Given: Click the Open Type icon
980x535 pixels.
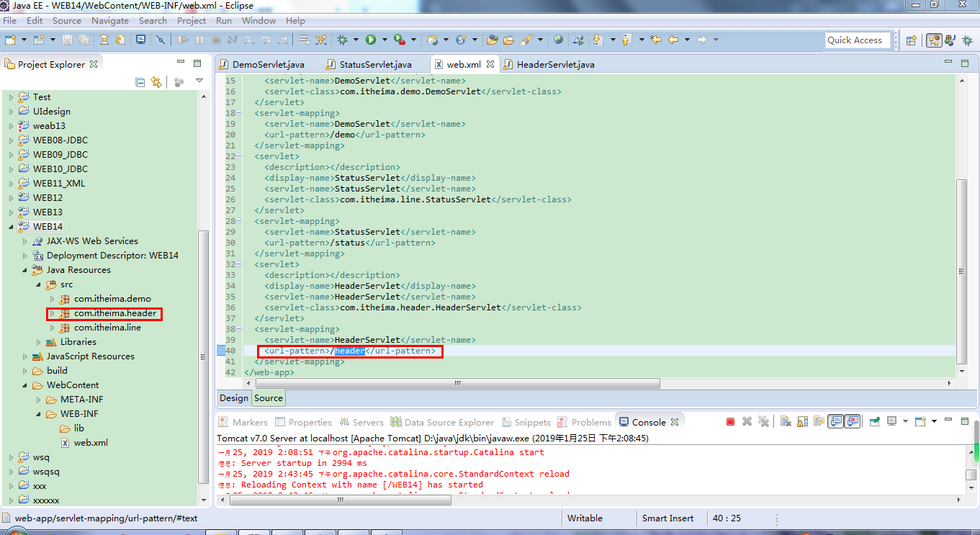Looking at the screenshot, I should point(493,40).
